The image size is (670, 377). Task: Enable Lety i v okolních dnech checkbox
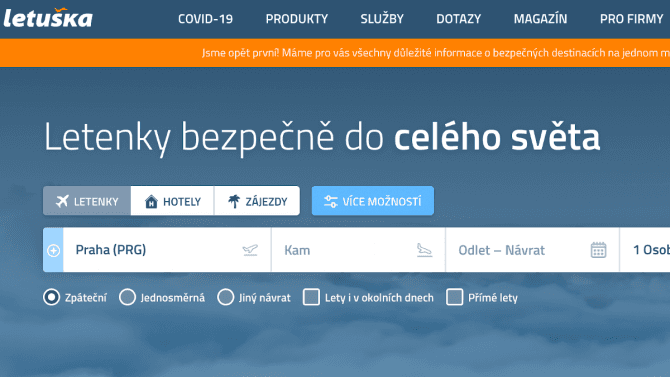[311, 297]
